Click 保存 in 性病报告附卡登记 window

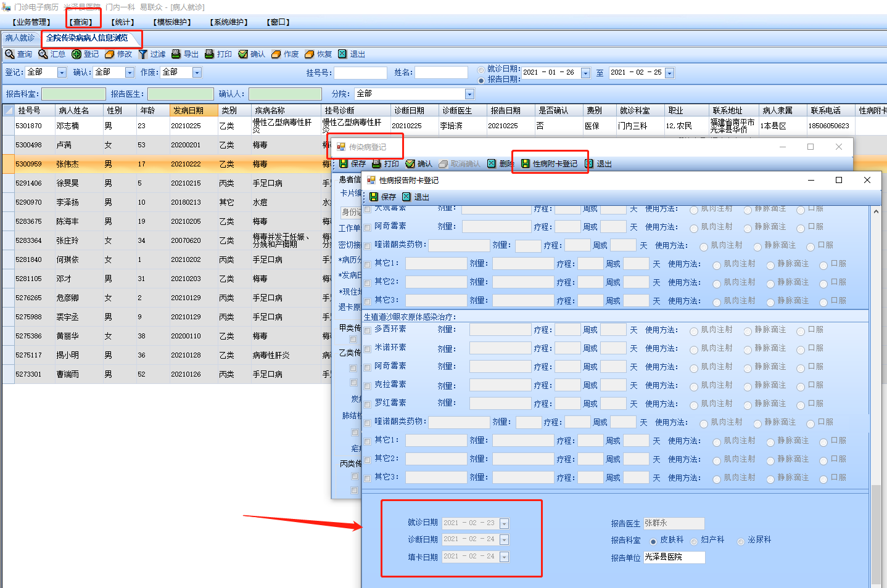point(382,197)
